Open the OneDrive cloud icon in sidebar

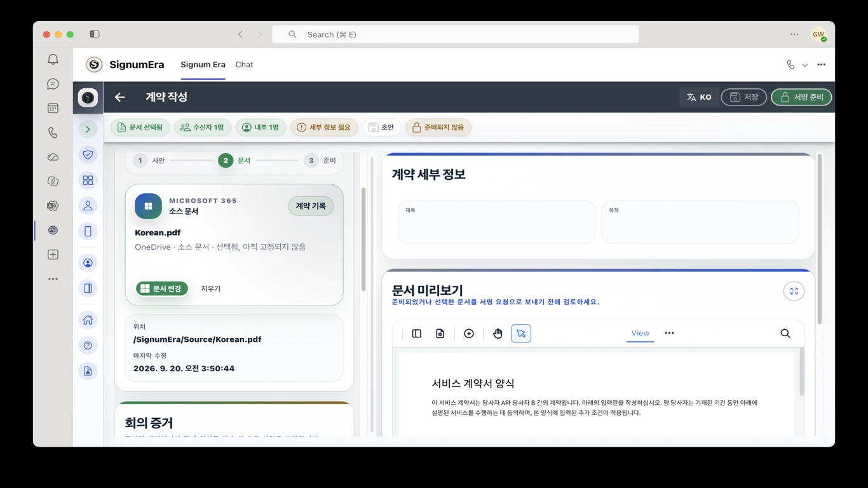point(53,157)
